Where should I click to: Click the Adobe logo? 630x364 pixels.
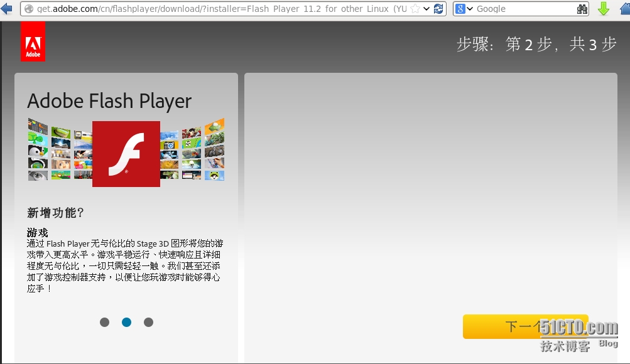click(33, 42)
